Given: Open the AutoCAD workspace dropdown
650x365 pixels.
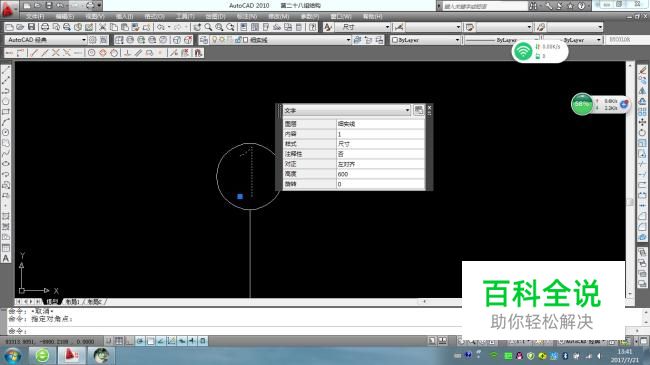Looking at the screenshot, I should click(46, 40).
